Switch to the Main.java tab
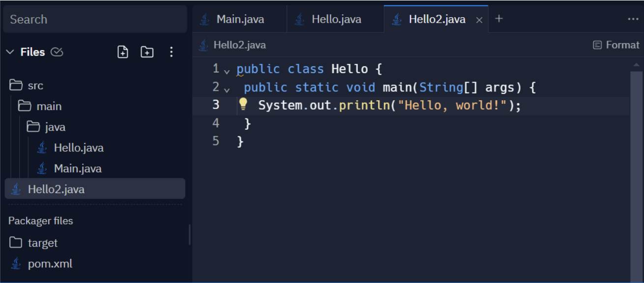This screenshot has width=644, height=283. (x=240, y=19)
